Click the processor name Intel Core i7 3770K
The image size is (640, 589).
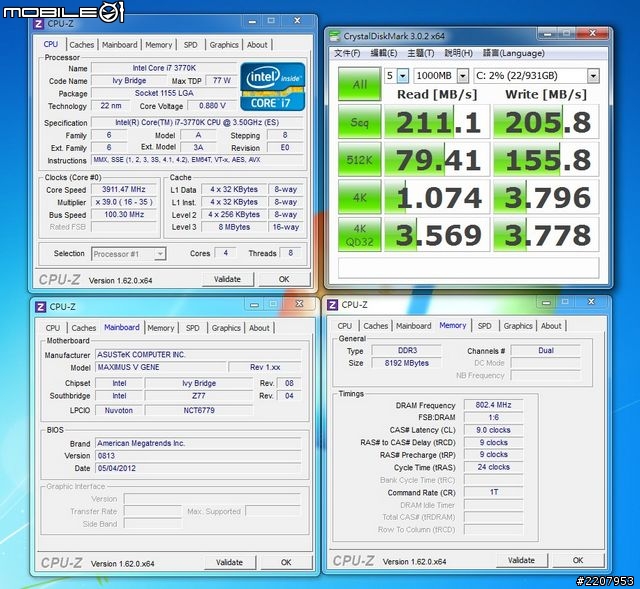164,68
